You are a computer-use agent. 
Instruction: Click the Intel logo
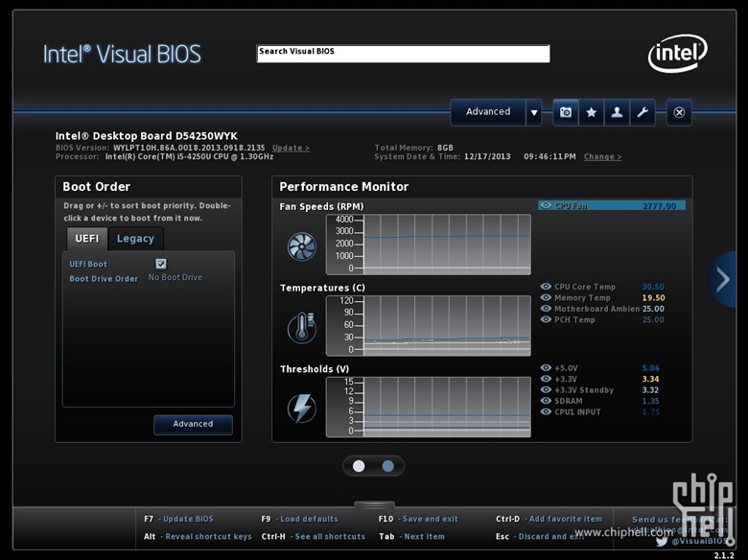pos(677,53)
